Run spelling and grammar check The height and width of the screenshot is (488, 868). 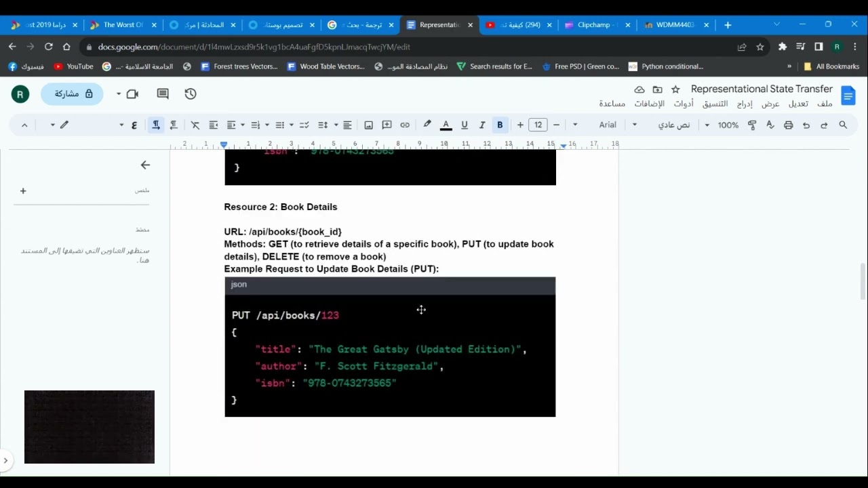(770, 125)
